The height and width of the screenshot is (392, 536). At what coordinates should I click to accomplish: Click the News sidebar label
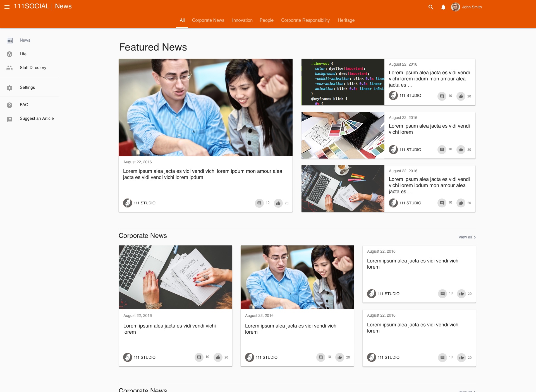[25, 40]
